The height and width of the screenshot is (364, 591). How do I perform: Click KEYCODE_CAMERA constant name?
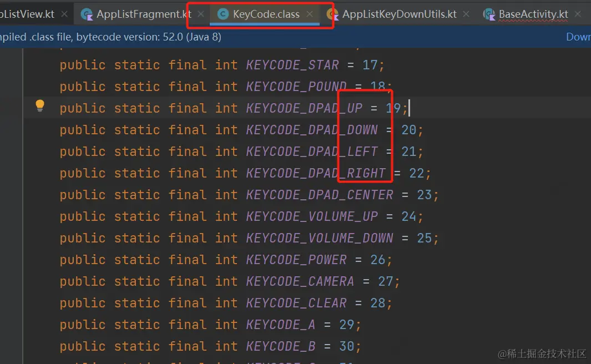click(300, 281)
